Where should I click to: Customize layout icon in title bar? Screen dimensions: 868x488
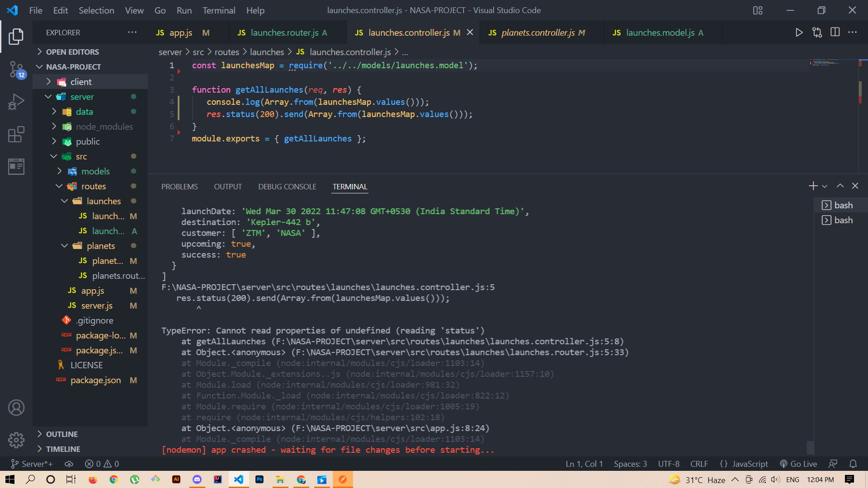pyautogui.click(x=758, y=10)
